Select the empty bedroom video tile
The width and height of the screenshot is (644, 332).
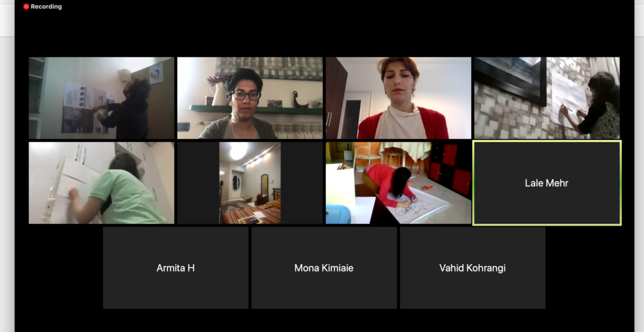point(250,183)
